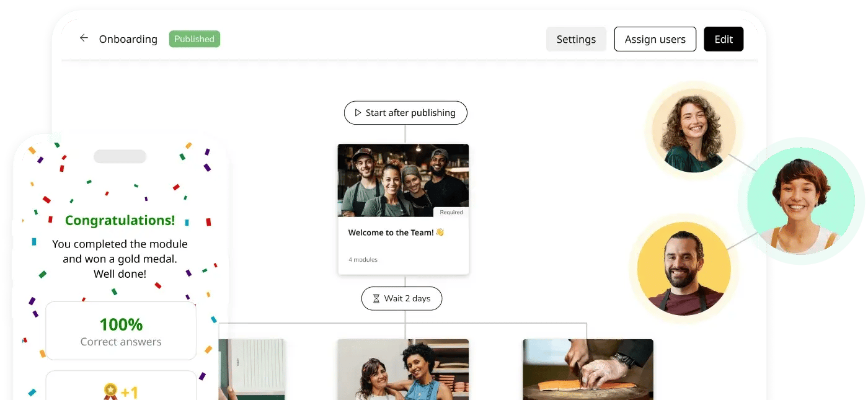Click the gold medal +1 icon

click(120, 392)
